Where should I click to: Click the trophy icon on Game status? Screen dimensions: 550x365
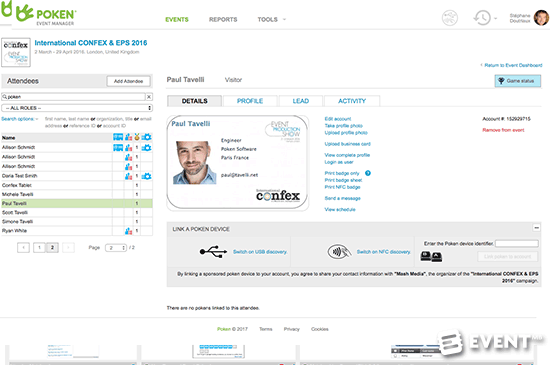[501, 81]
